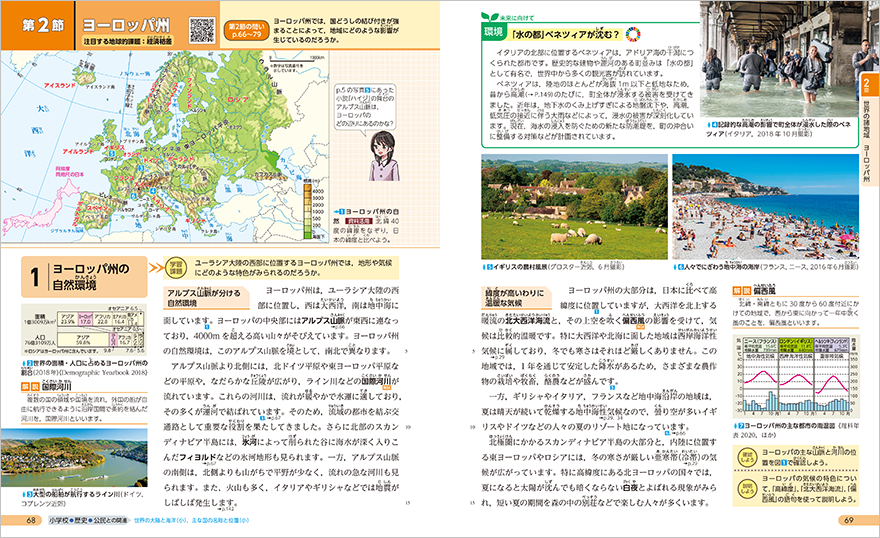Click heading 1 ヨーロッパ州の自然環境
Image resolution: width=880 pixels, height=538 pixels.
tap(84, 277)
